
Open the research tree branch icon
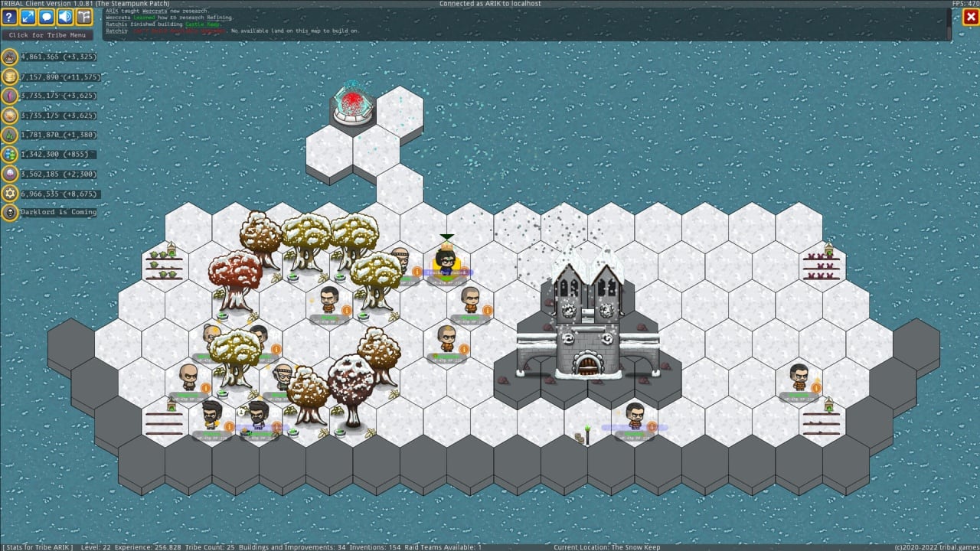tap(83, 17)
